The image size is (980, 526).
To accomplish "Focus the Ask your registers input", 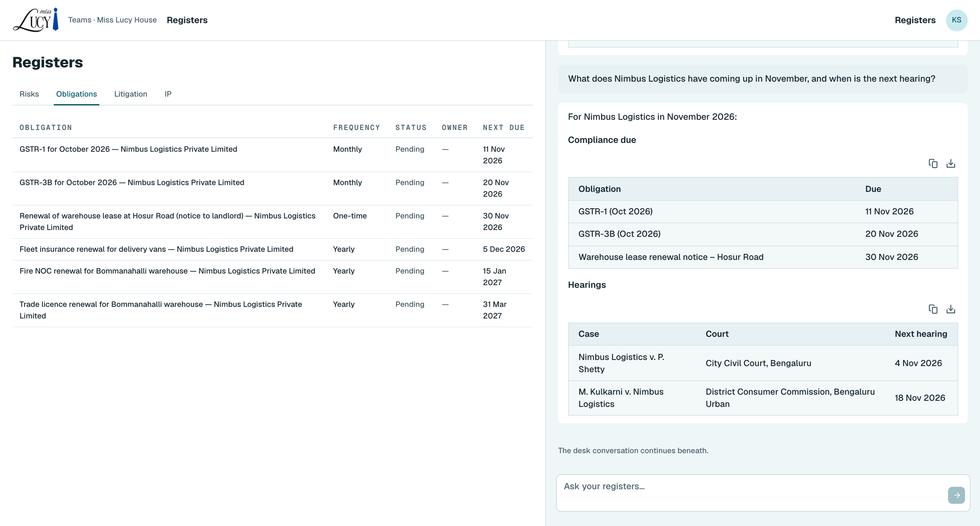I will [x=751, y=493].
